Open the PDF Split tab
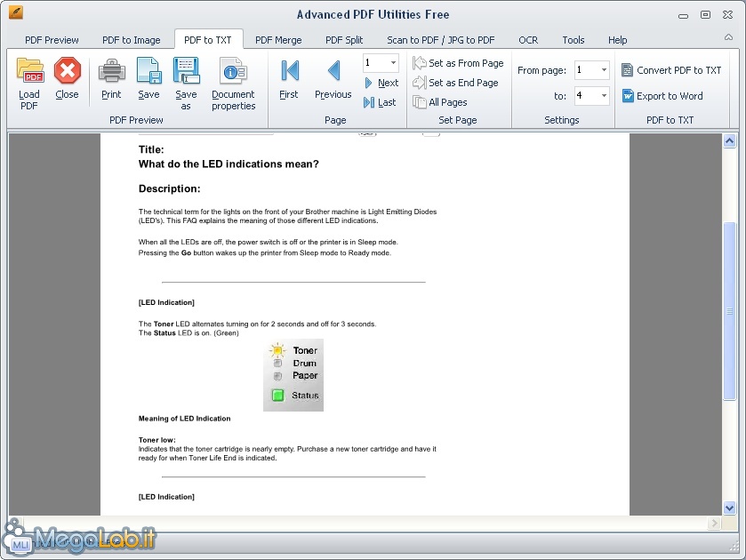This screenshot has height=560, width=746. pyautogui.click(x=344, y=40)
